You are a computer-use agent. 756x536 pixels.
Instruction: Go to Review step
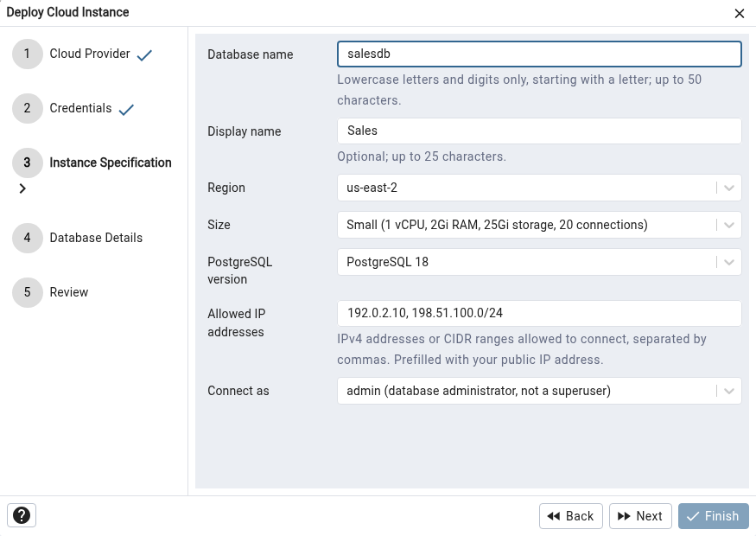point(69,292)
